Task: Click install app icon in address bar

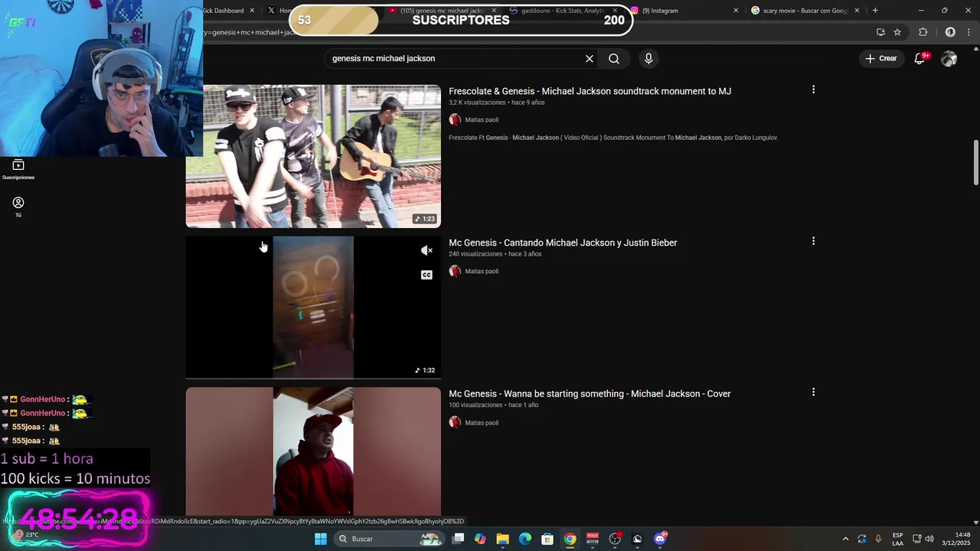Action: [x=880, y=32]
